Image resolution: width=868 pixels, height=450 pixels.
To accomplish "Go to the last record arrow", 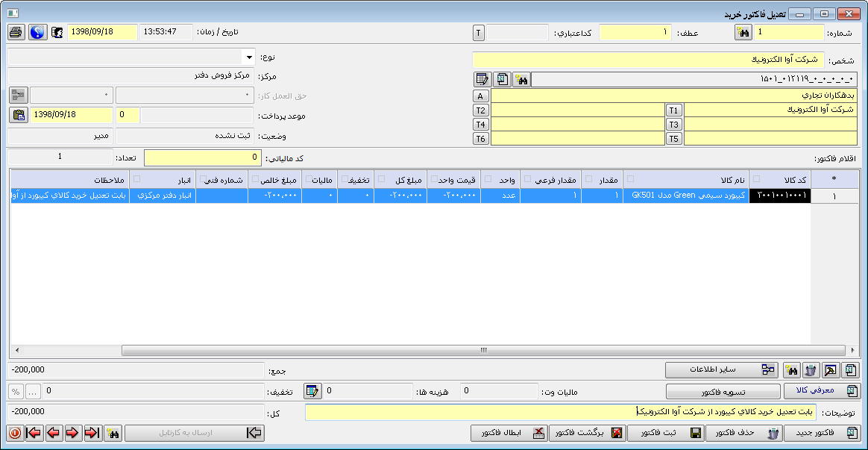I will tap(34, 433).
